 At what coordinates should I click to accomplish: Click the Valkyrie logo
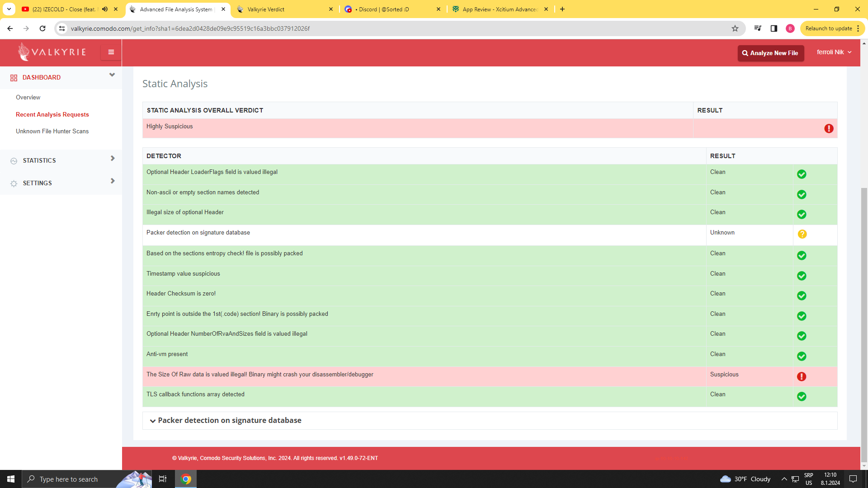click(x=52, y=52)
